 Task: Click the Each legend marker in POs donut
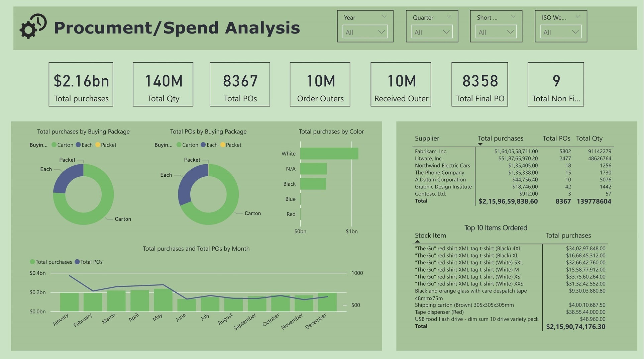click(x=203, y=145)
